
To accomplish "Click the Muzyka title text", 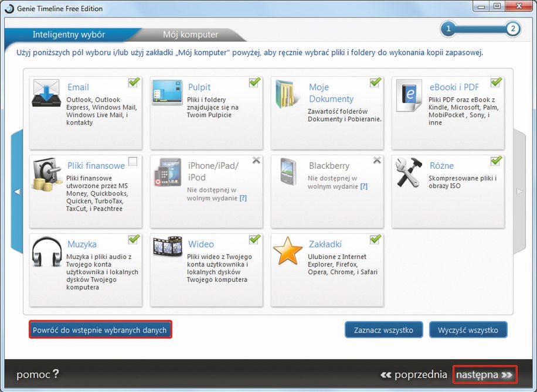I will [x=82, y=244].
